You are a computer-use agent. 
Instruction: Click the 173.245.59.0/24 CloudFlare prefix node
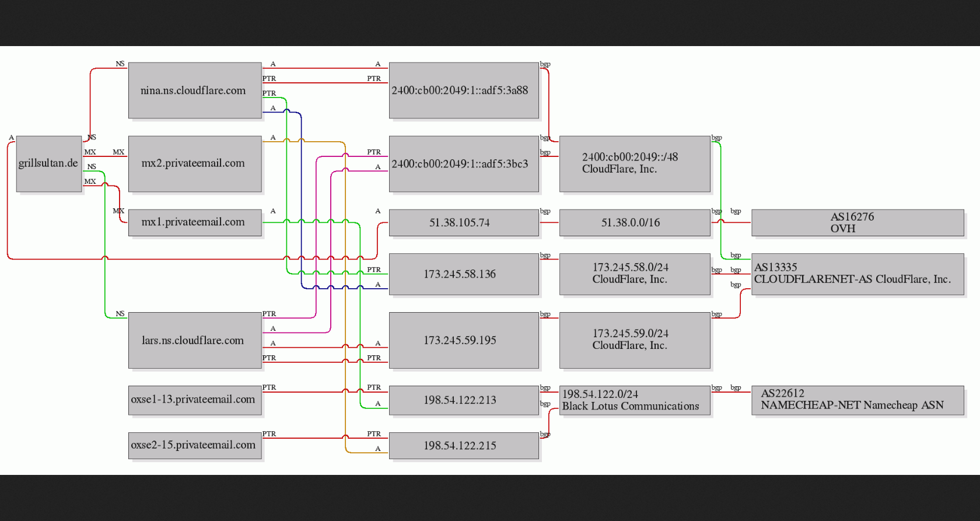coord(635,340)
